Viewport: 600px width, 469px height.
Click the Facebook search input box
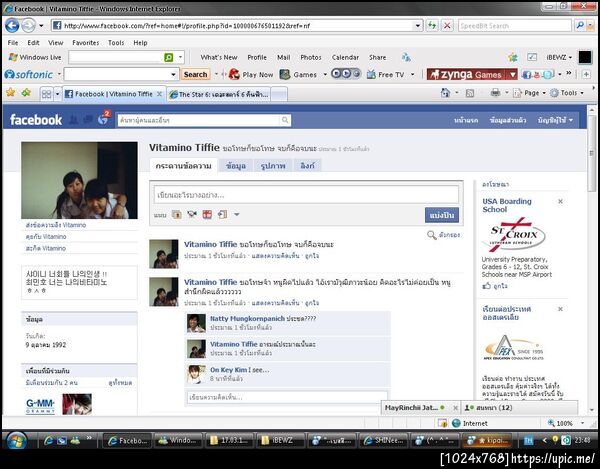(199, 120)
